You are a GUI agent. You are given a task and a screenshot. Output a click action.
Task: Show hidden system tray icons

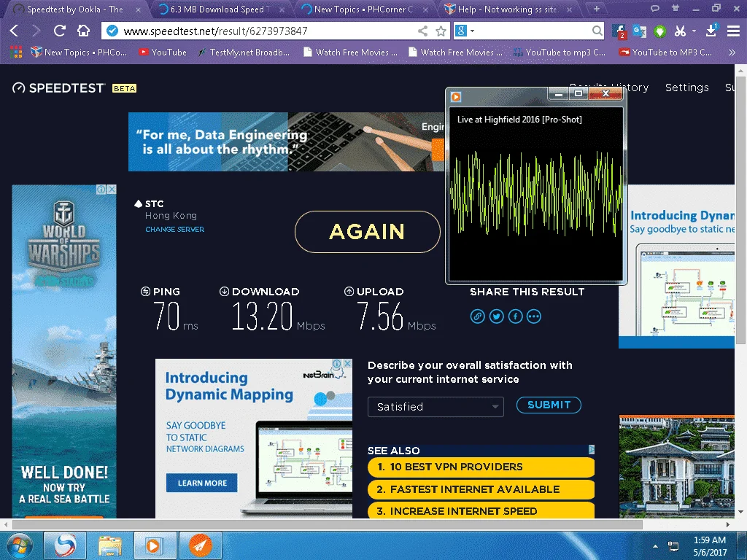656,546
